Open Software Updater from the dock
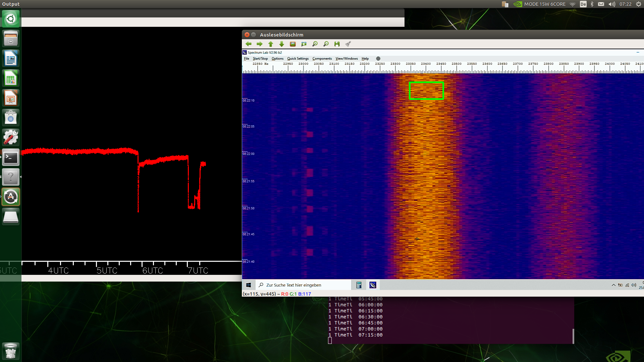 [11, 197]
